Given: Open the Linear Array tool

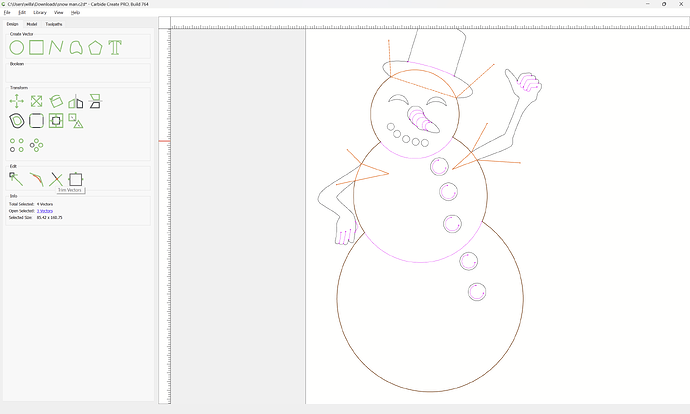Looking at the screenshot, I should [17, 145].
